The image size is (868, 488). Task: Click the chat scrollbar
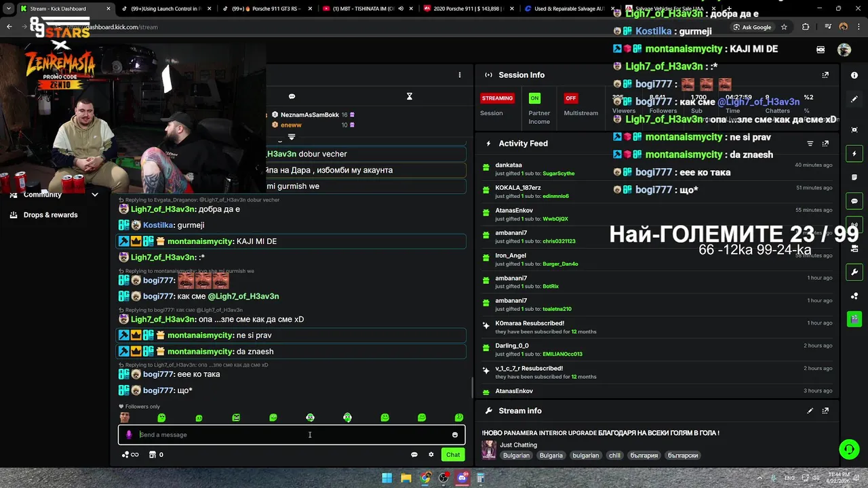pos(472,388)
